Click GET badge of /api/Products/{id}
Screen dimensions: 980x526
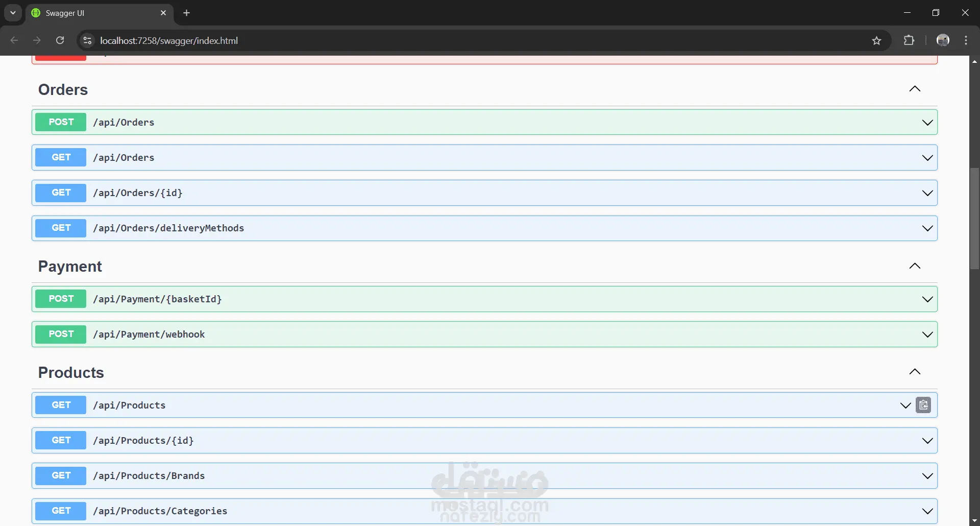(61, 440)
